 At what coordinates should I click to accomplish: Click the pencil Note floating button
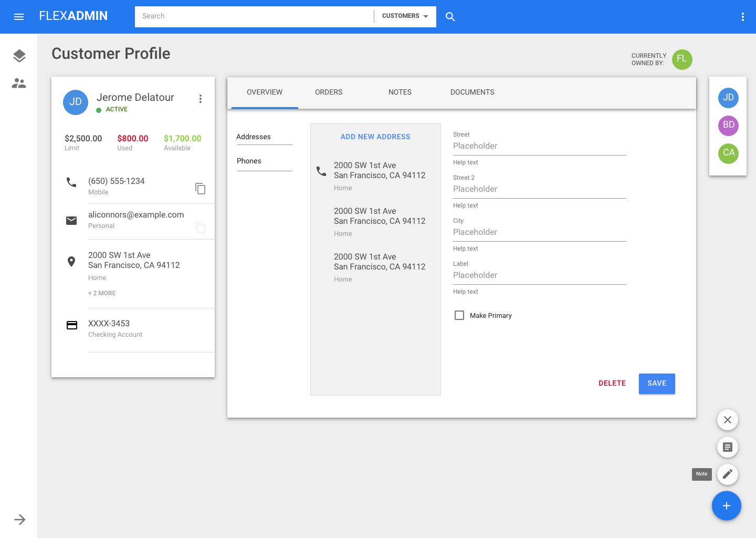727,474
